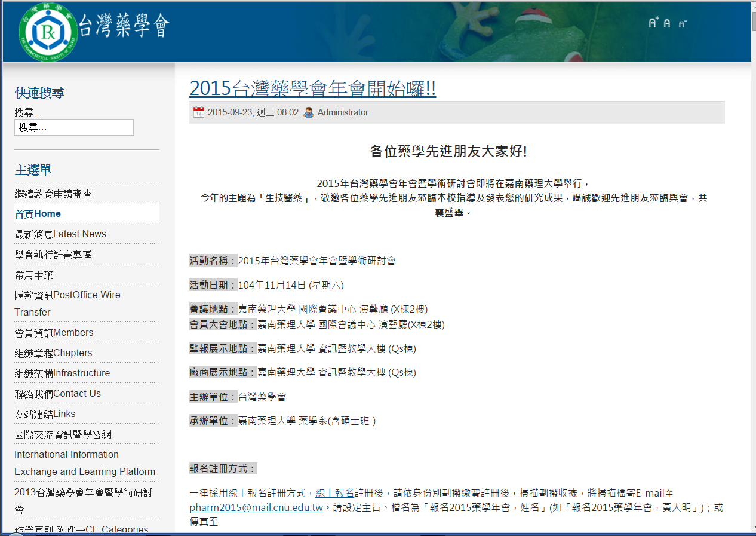Click the 壁報展示地點: label
This screenshot has height=536, width=756.
point(223,348)
